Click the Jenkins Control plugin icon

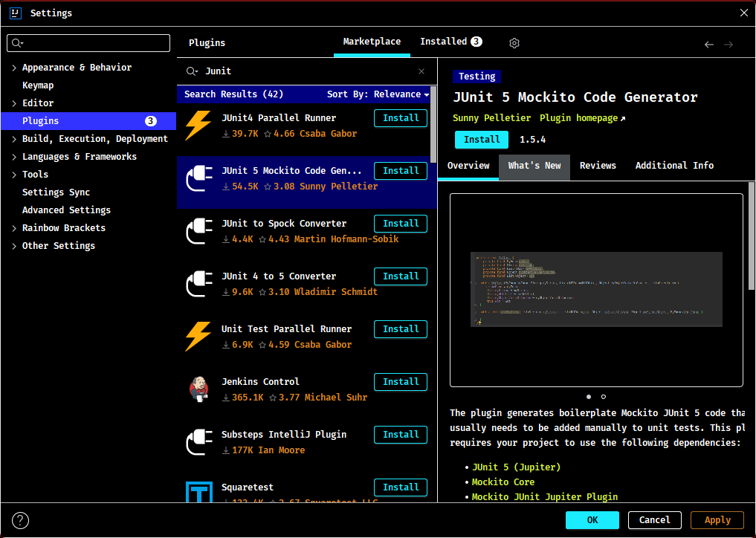click(198, 389)
